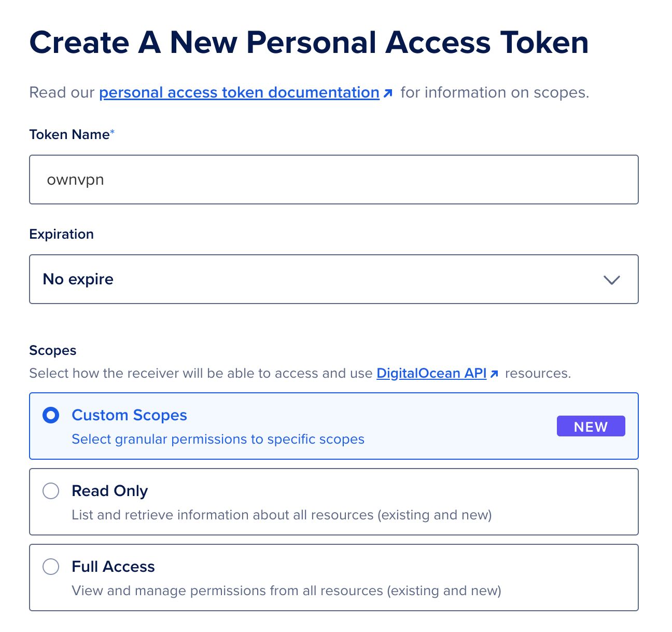Click the Expiration section label
The width and height of the screenshot is (672, 632).
[x=61, y=234]
